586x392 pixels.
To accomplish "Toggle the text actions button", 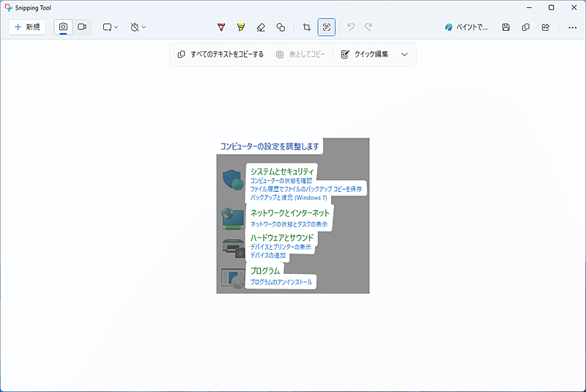I will pyautogui.click(x=327, y=27).
